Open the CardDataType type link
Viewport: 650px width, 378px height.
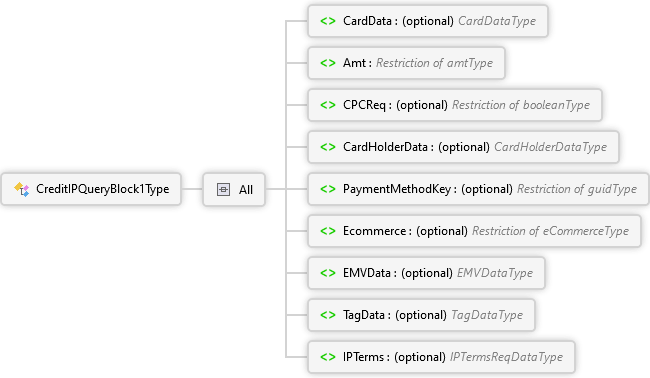pyautogui.click(x=497, y=21)
